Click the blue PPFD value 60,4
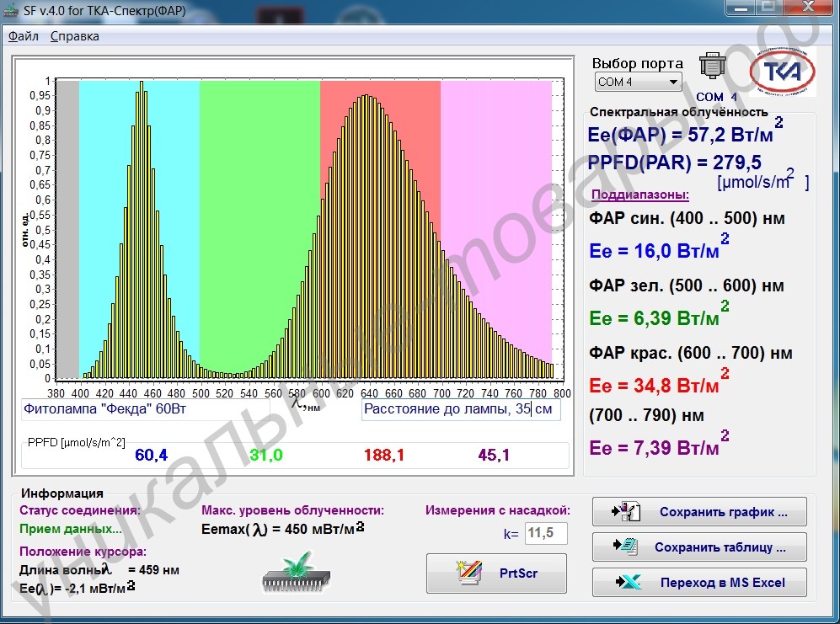Viewport: 840px width, 624px height. click(151, 455)
